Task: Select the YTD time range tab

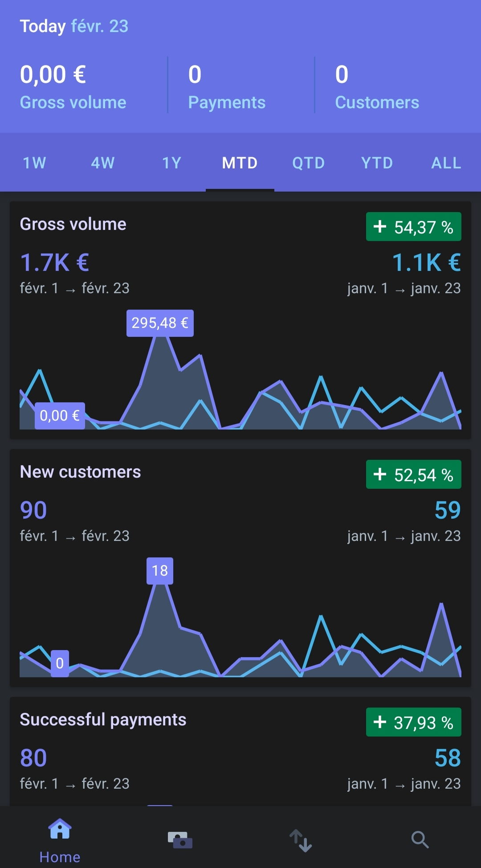Action: tap(377, 163)
